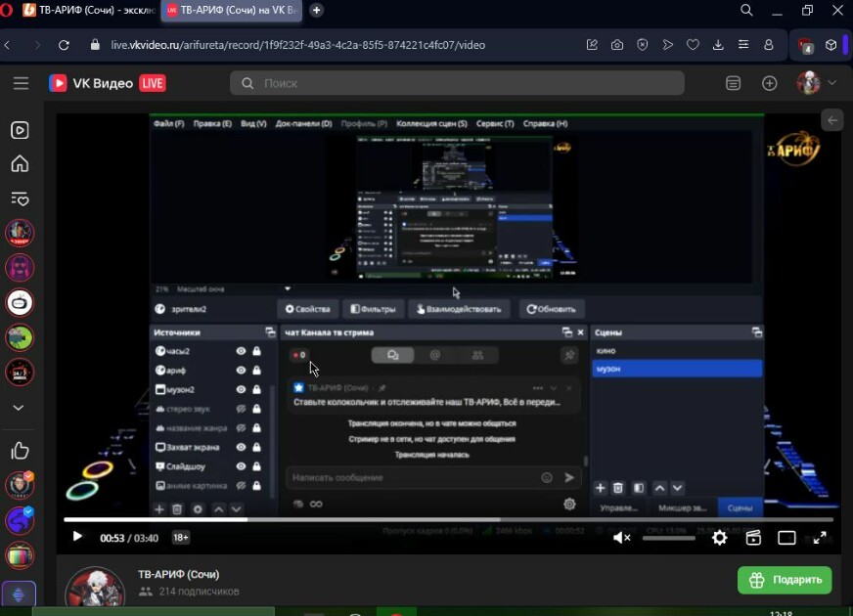
Task: Toggle lock on музон2 source
Action: 256,389
